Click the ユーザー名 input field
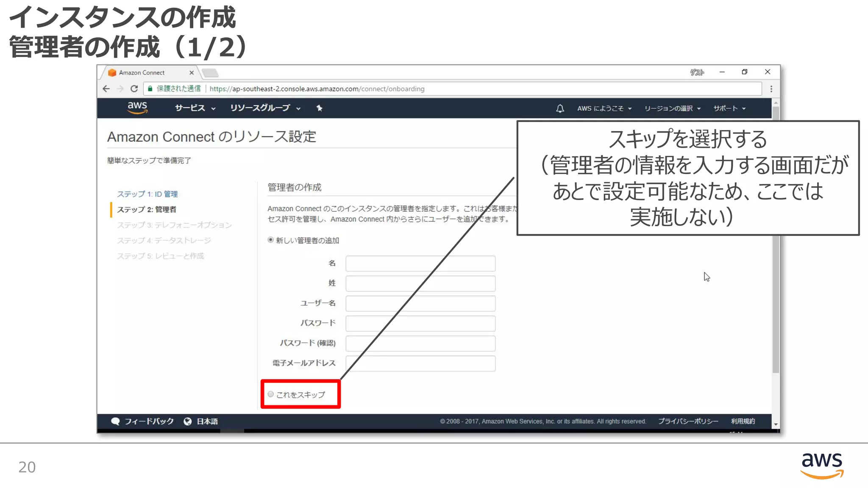868x488 pixels. coord(420,303)
